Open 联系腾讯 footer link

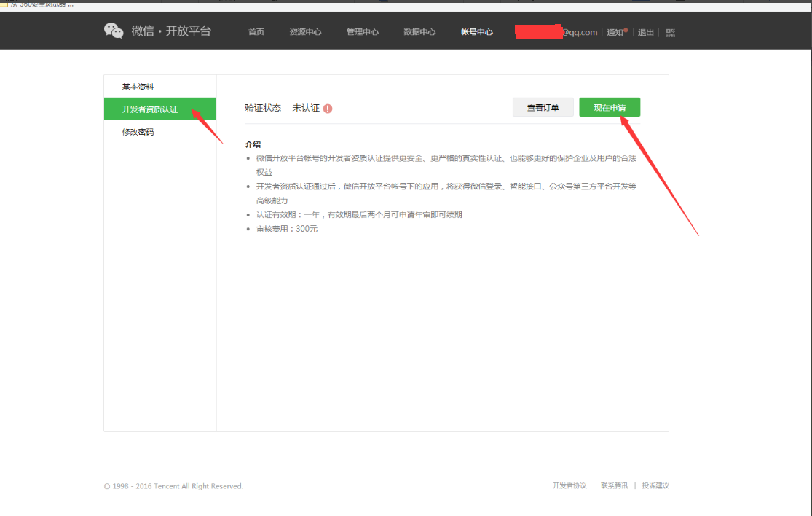pos(614,485)
